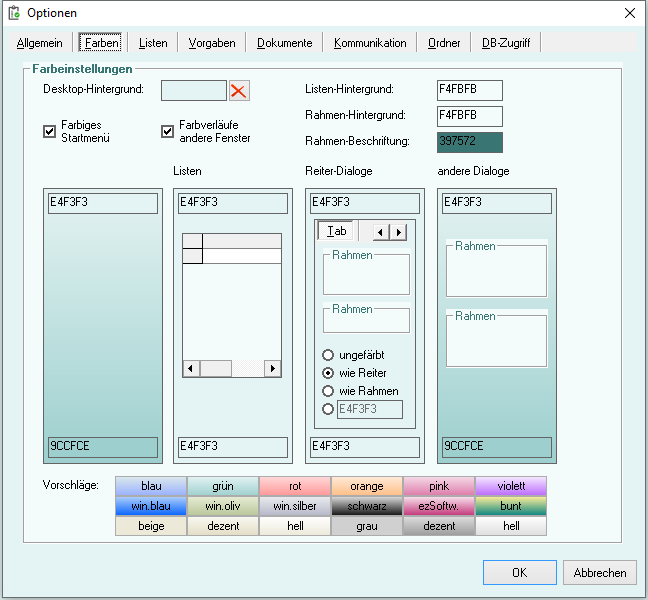The height and width of the screenshot is (600, 648).
Task: Click bottom E4F3F3 field in Listen panel
Action: (x=233, y=447)
